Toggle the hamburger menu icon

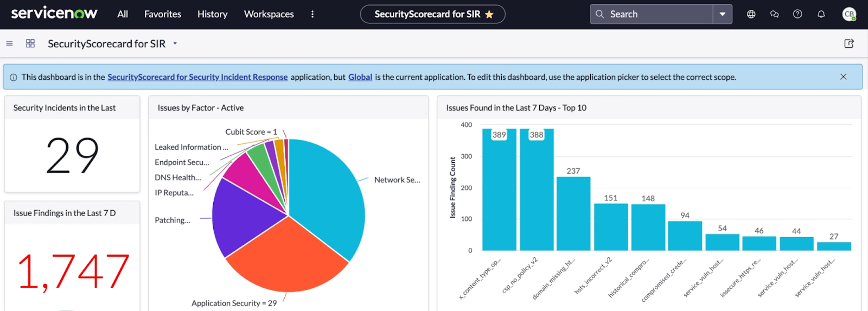9,43
